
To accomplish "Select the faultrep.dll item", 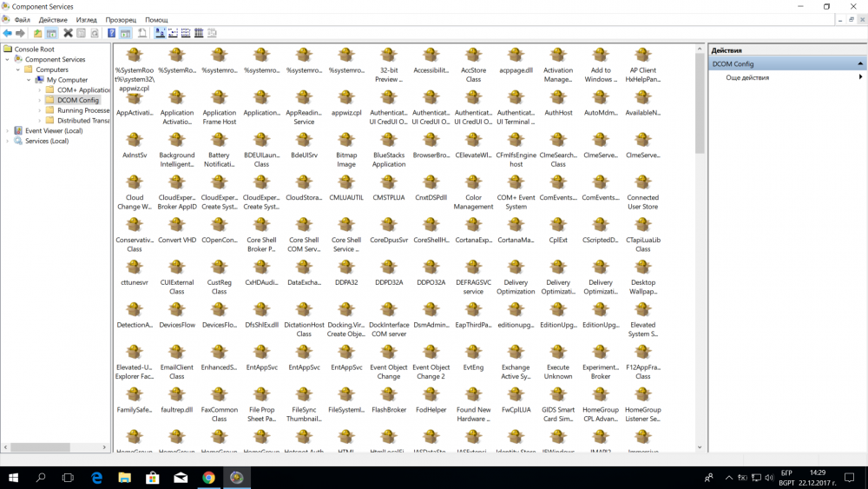I will click(177, 400).
